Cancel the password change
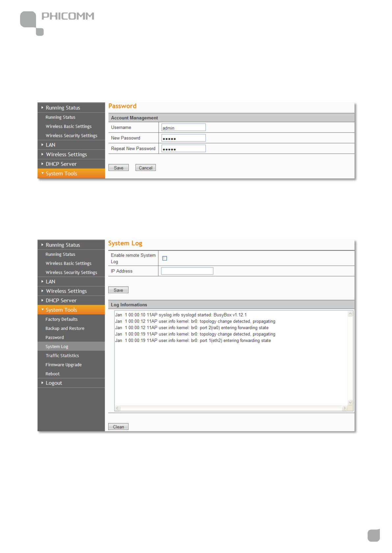 coord(145,168)
